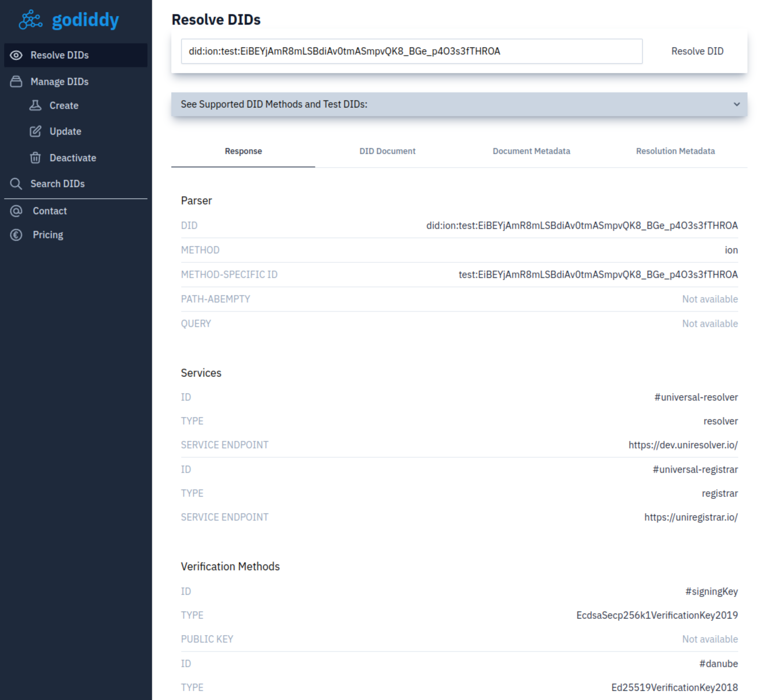The width and height of the screenshot is (759, 700).
Task: Click 'Not available' beside PUBLIC KEY
Action: (x=710, y=639)
